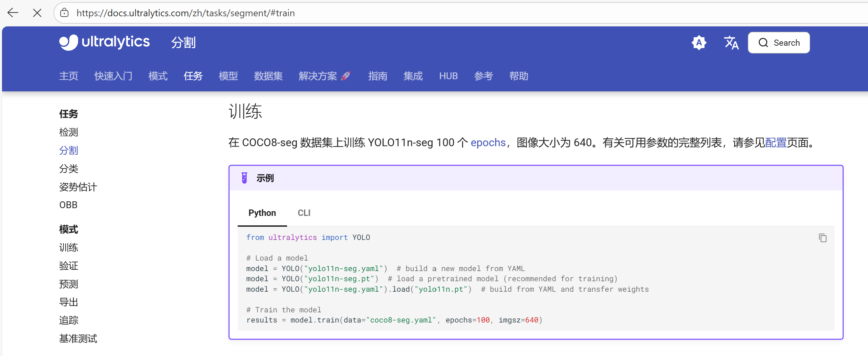Open the 解决方案 navigation tab
The image size is (868, 356).
(x=325, y=76)
